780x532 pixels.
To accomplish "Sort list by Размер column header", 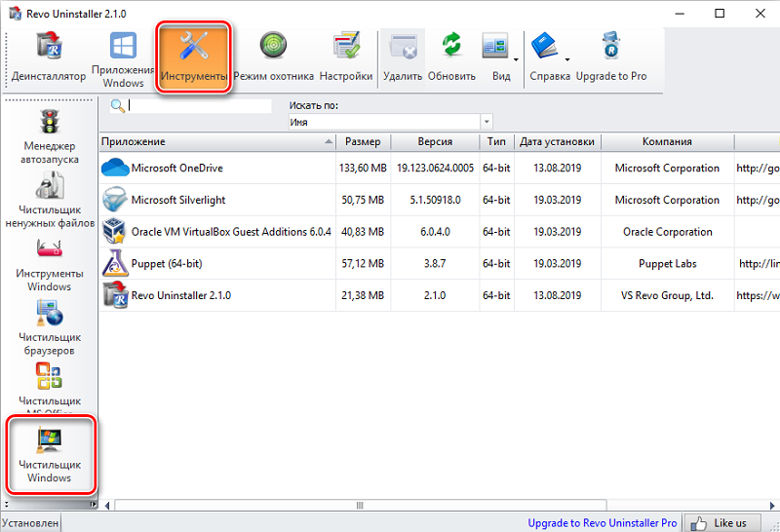I will coord(363,141).
